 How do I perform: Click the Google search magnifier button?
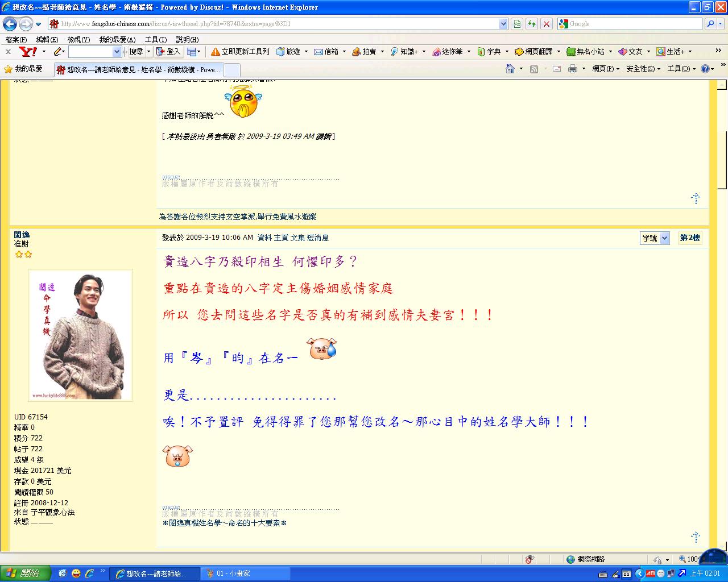pos(710,24)
